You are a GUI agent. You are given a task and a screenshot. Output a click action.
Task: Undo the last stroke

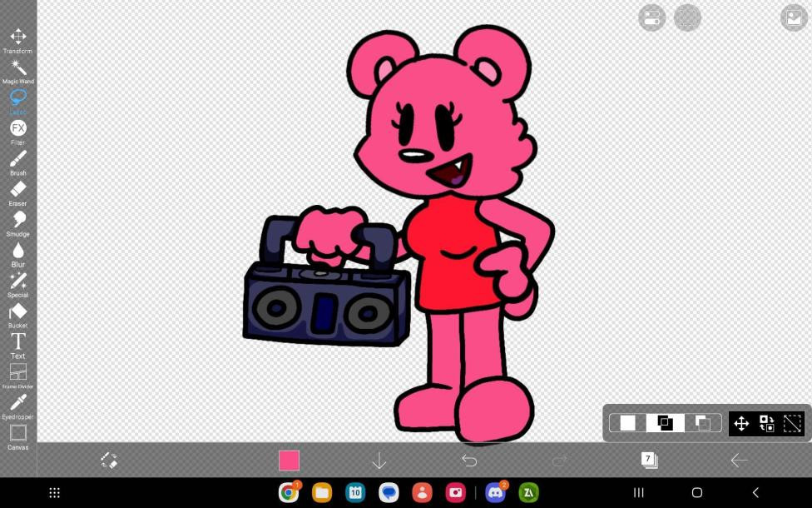click(469, 461)
